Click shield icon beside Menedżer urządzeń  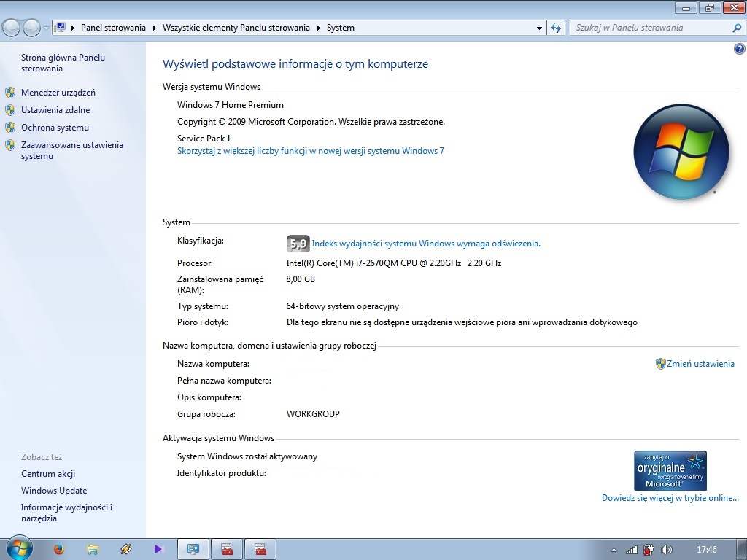[10, 93]
